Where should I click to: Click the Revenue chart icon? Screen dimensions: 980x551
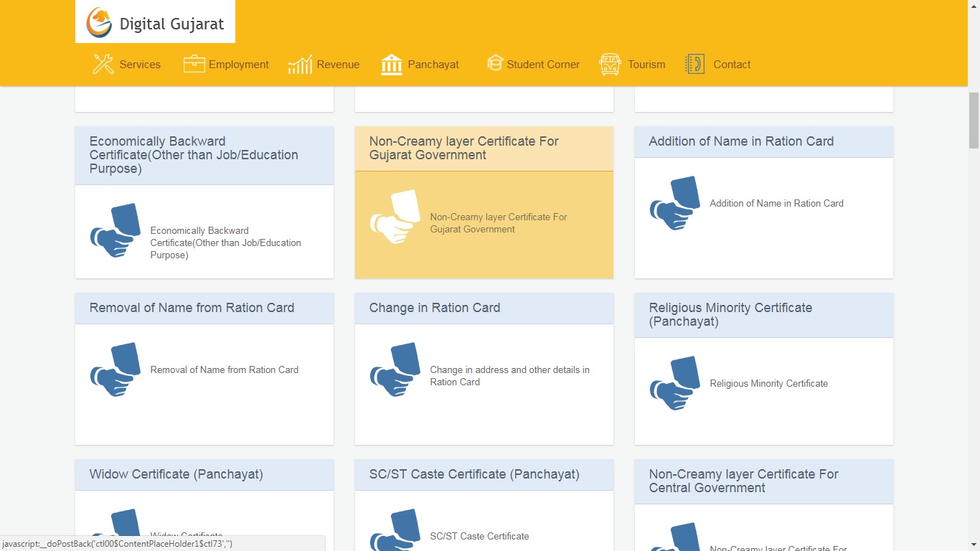300,64
